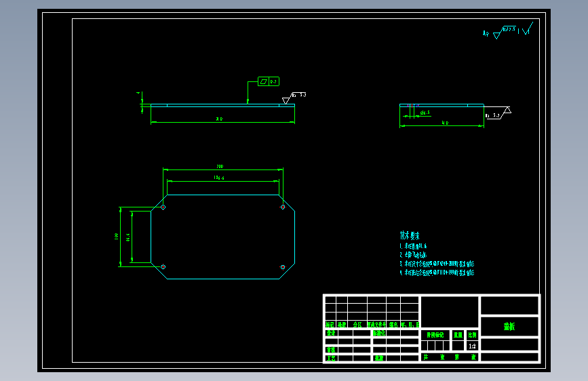The height and width of the screenshot is (381, 588).
Task: Select the top-right red mounting hole
Action: click(283, 207)
